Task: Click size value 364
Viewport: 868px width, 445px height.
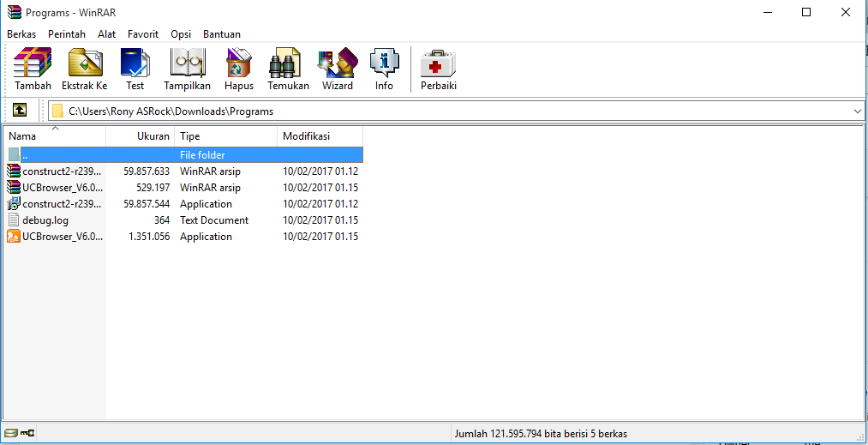Action: click(162, 220)
